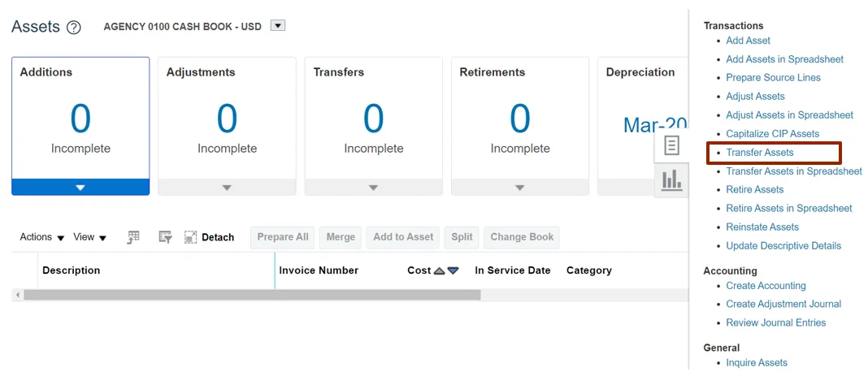Image resolution: width=868 pixels, height=376 pixels.
Task: Click the Retire Assets link
Action: 755,189
